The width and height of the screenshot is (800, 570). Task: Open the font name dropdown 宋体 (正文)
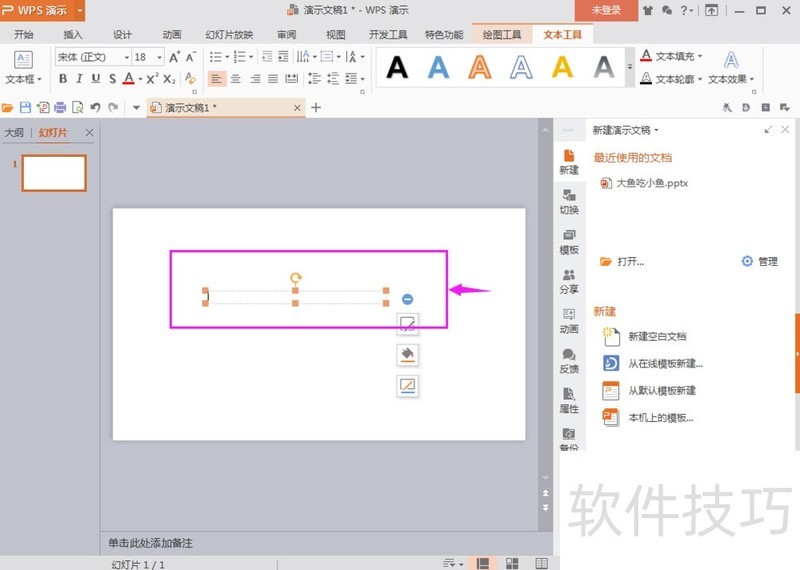(90, 58)
